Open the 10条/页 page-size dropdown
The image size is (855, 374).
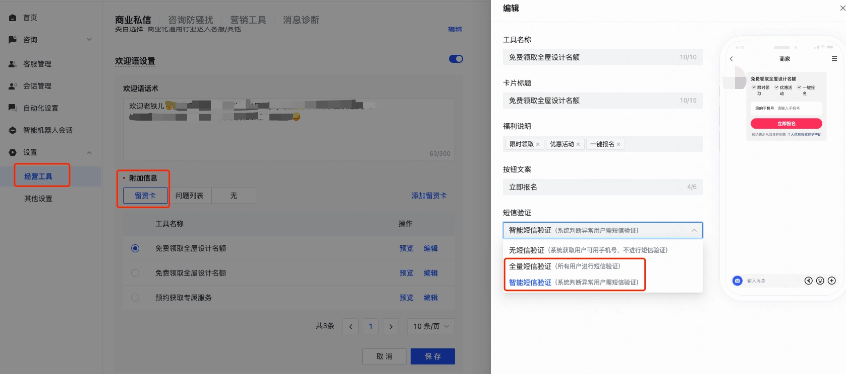tap(431, 327)
